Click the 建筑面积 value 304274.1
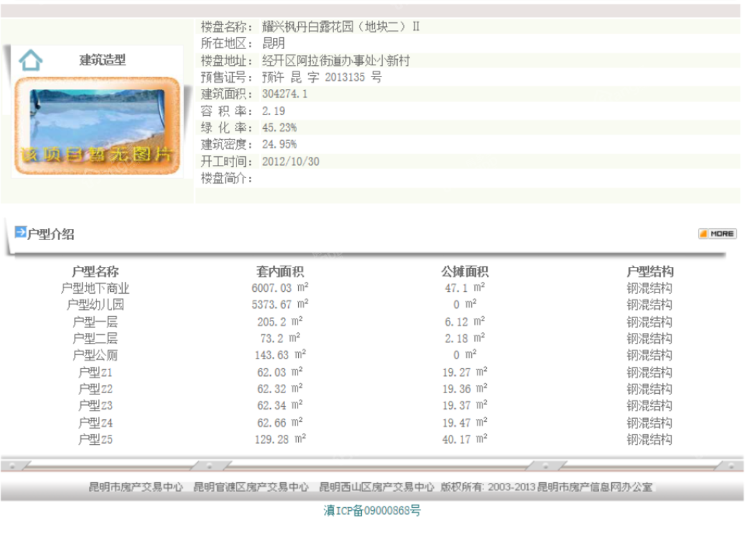747x560 pixels. (285, 95)
